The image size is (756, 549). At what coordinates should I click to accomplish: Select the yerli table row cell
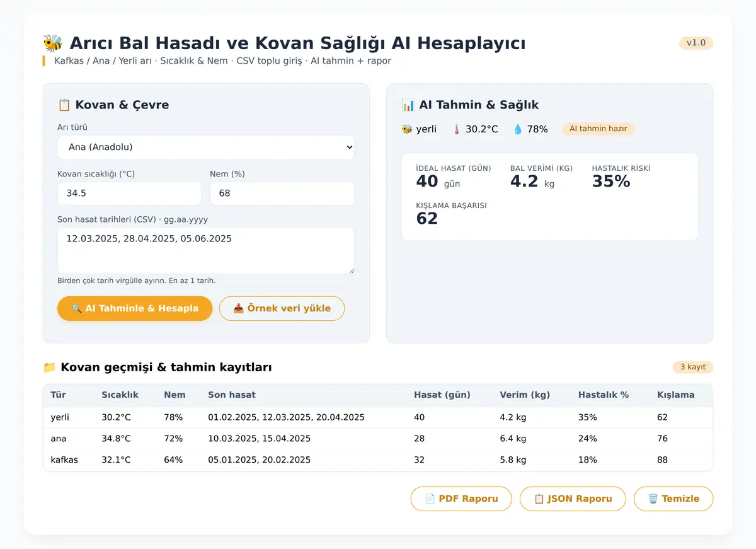[60, 417]
